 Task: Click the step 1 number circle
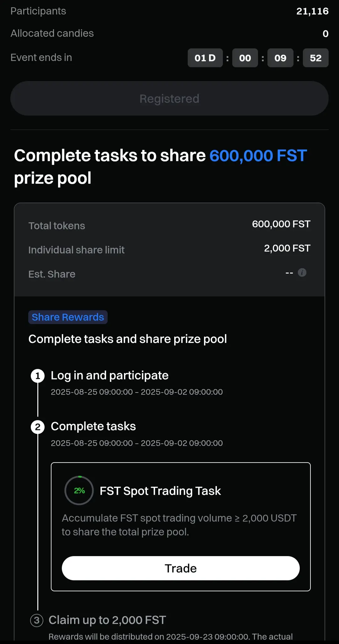point(38,376)
